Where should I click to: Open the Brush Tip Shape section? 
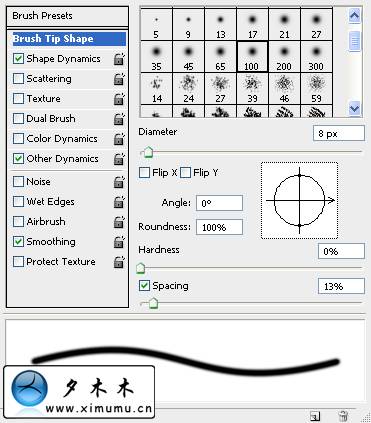point(69,39)
